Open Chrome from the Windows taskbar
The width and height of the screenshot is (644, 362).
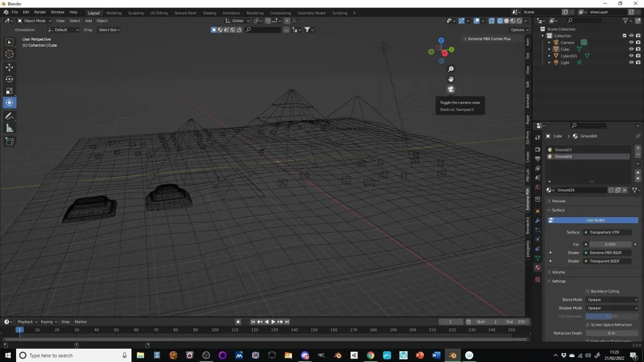pos(371,355)
